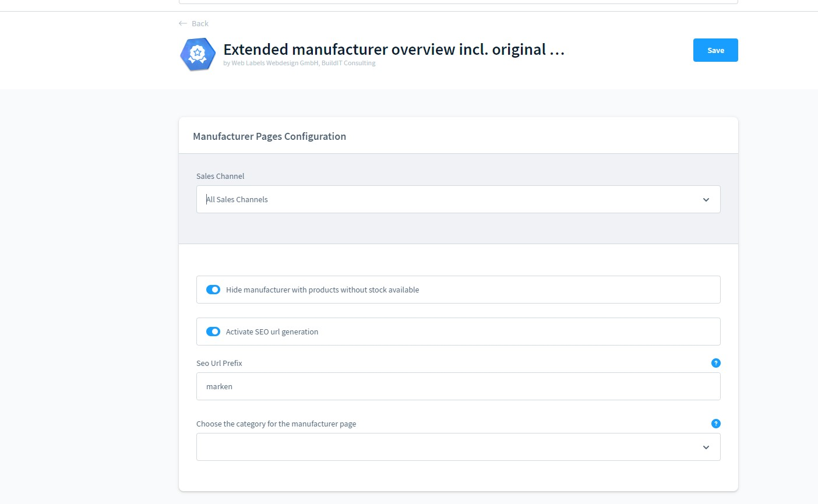Turn off the Activate SEO url generation switch

213,332
